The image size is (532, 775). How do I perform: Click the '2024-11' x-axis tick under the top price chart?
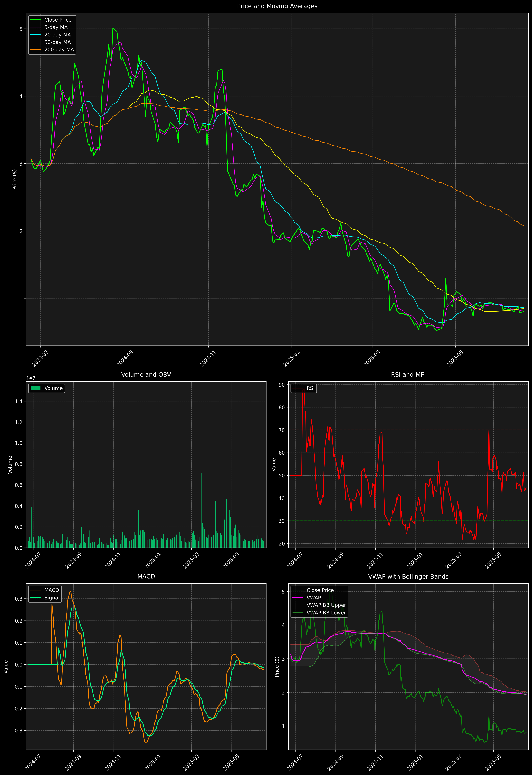point(208,358)
